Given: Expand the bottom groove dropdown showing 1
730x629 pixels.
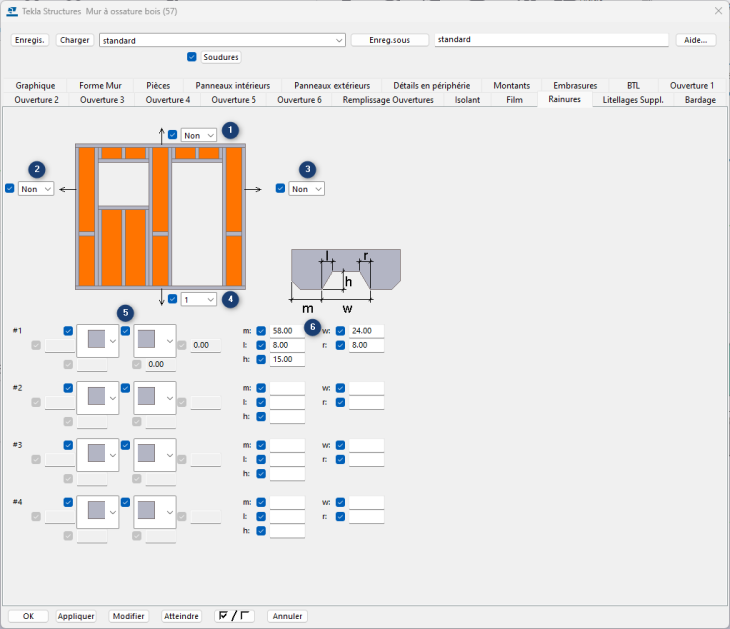Looking at the screenshot, I should (199, 299).
